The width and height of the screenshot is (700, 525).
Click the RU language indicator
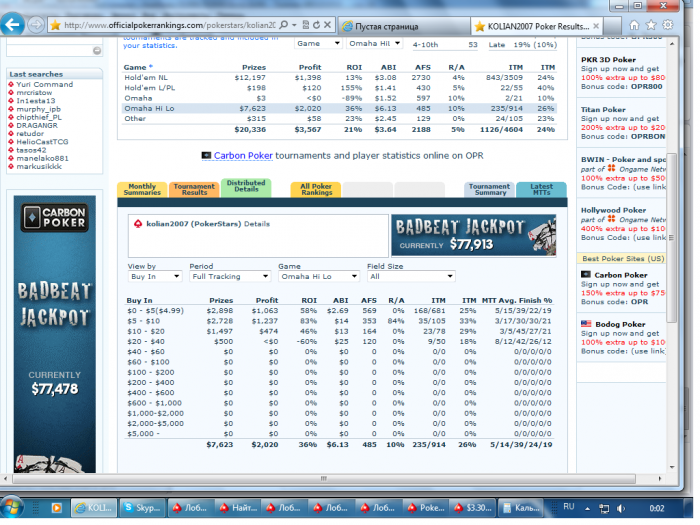(568, 507)
